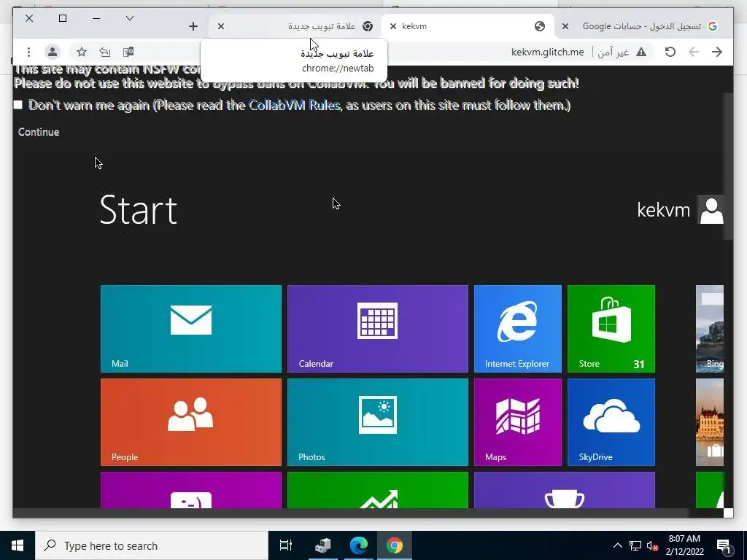
Task: Open the Bing tile
Action: pos(710,329)
